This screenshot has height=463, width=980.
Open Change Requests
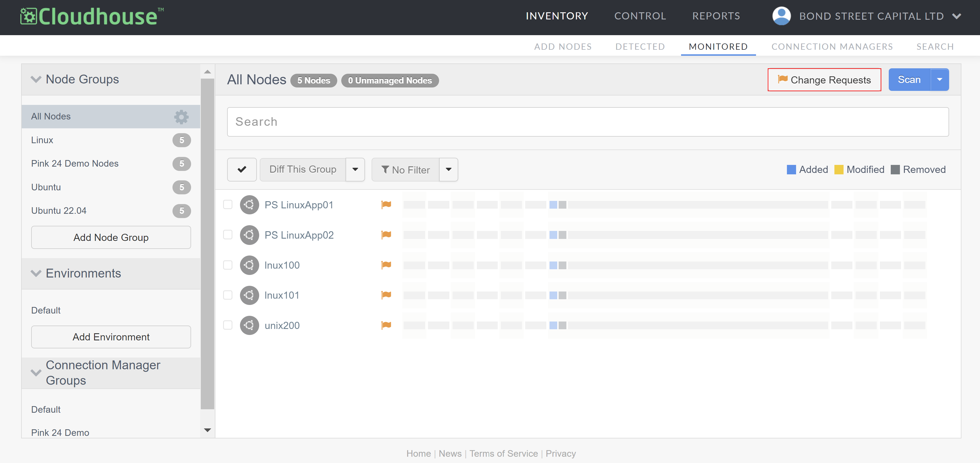tap(824, 80)
